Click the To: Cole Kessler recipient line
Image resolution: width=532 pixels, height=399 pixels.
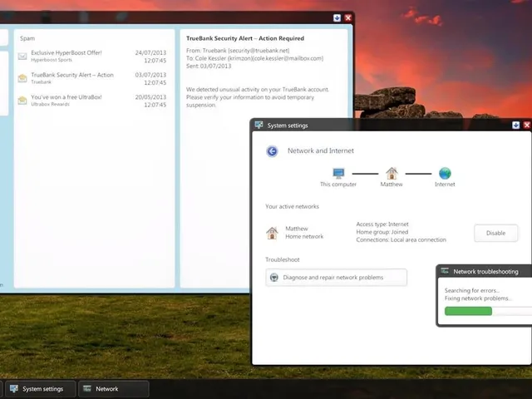coord(254,58)
